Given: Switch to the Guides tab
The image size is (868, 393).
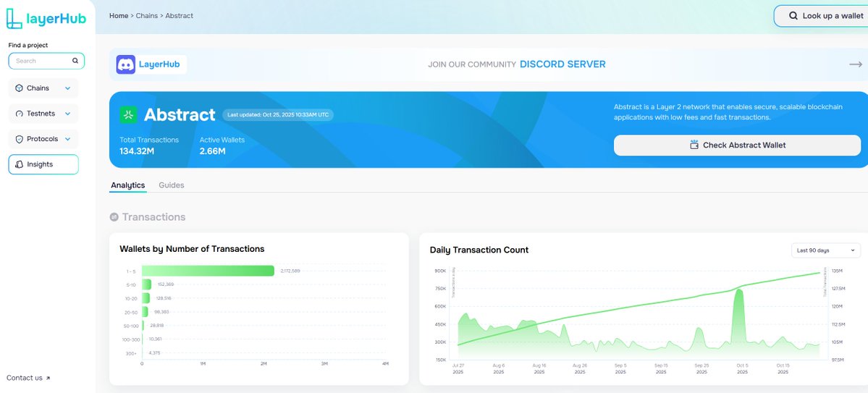Looking at the screenshot, I should point(172,185).
